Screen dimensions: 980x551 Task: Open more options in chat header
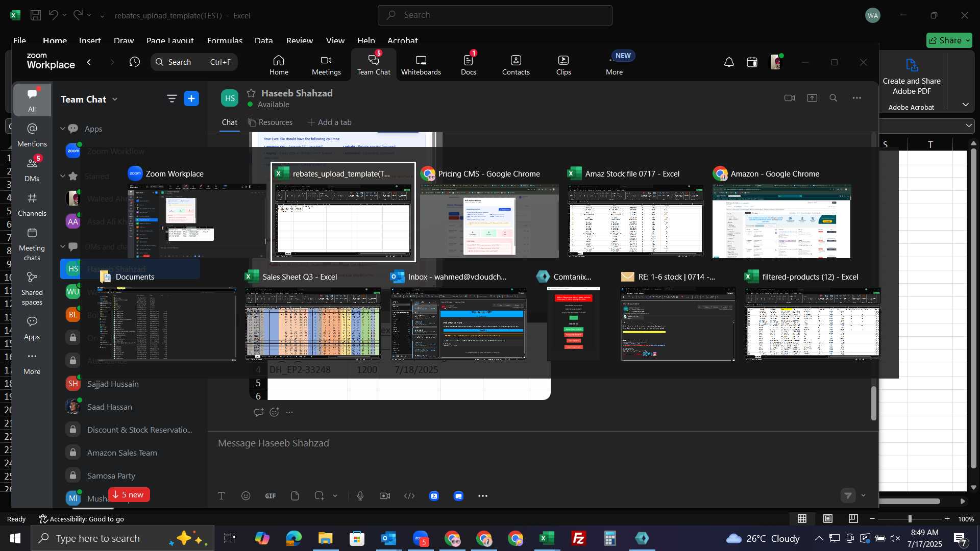(x=856, y=98)
